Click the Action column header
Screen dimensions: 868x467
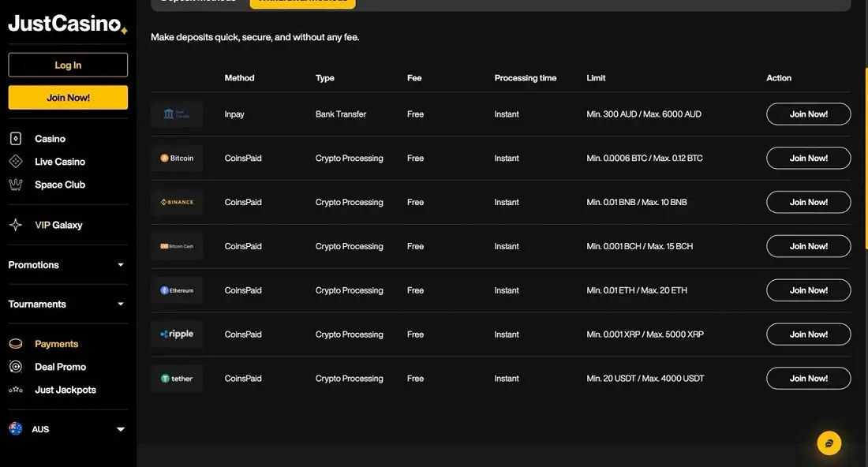[x=778, y=78]
